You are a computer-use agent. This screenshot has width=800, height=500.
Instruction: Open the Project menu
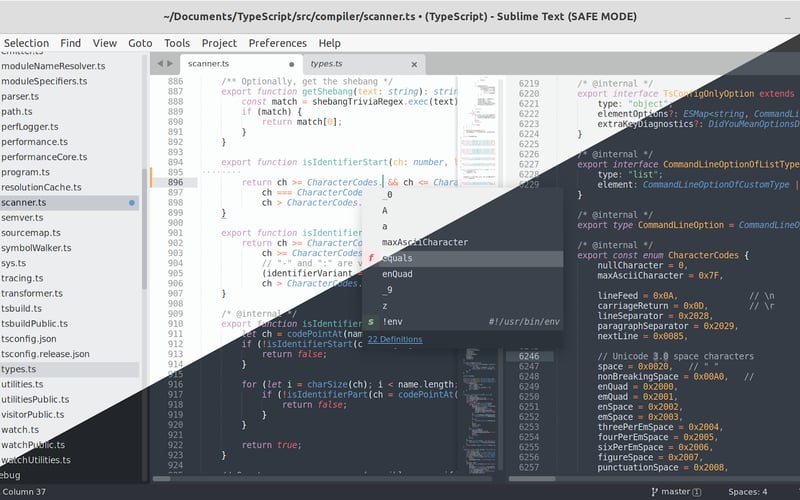219,43
